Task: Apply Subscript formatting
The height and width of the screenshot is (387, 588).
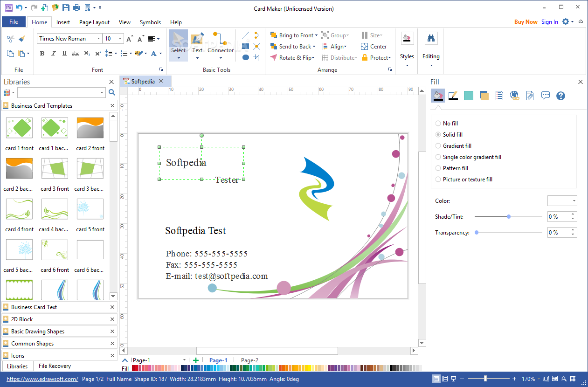Action: point(87,54)
